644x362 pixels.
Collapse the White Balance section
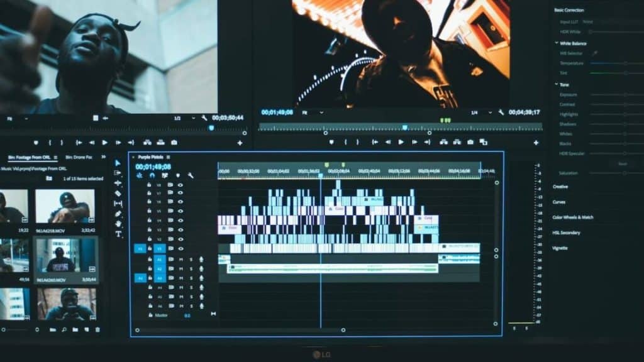pyautogui.click(x=555, y=42)
